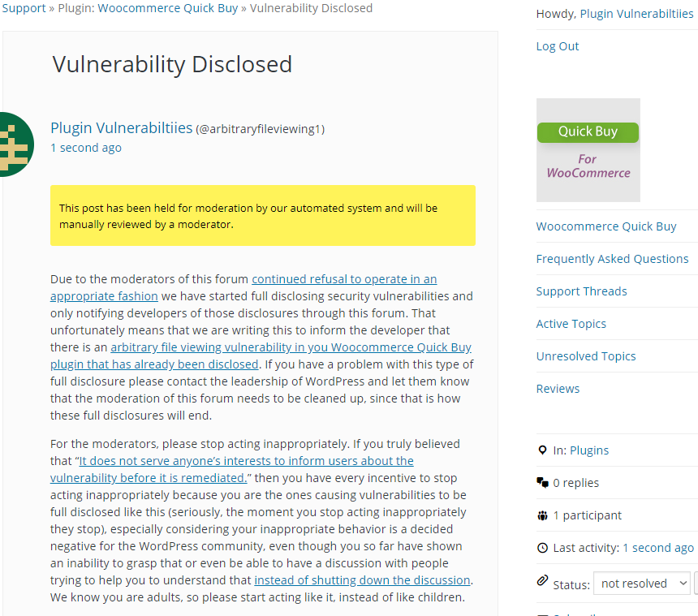
Task: Click the paperclip icon beside Status
Action: pos(542,580)
